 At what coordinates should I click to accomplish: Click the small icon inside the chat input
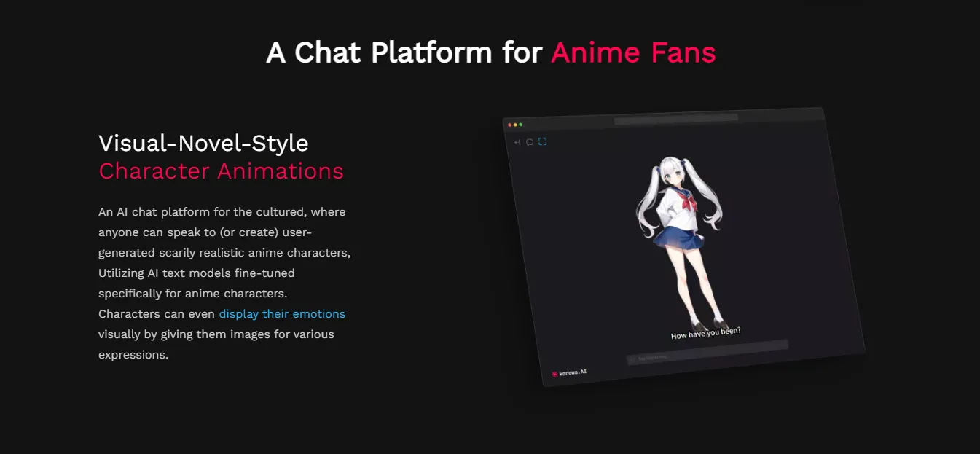(632, 359)
